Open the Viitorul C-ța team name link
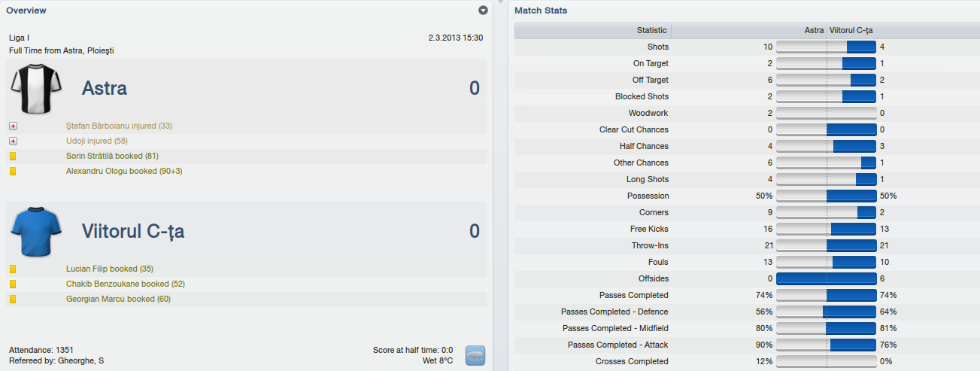 point(132,231)
